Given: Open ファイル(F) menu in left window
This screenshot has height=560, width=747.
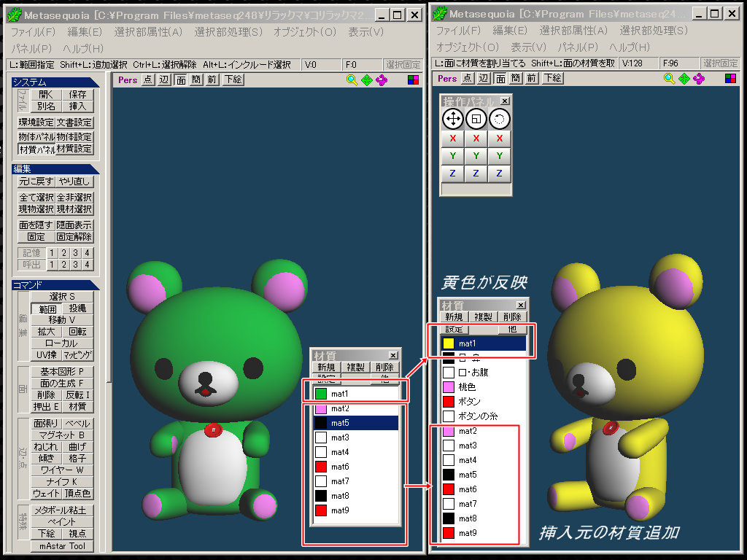Looking at the screenshot, I should point(34,32).
